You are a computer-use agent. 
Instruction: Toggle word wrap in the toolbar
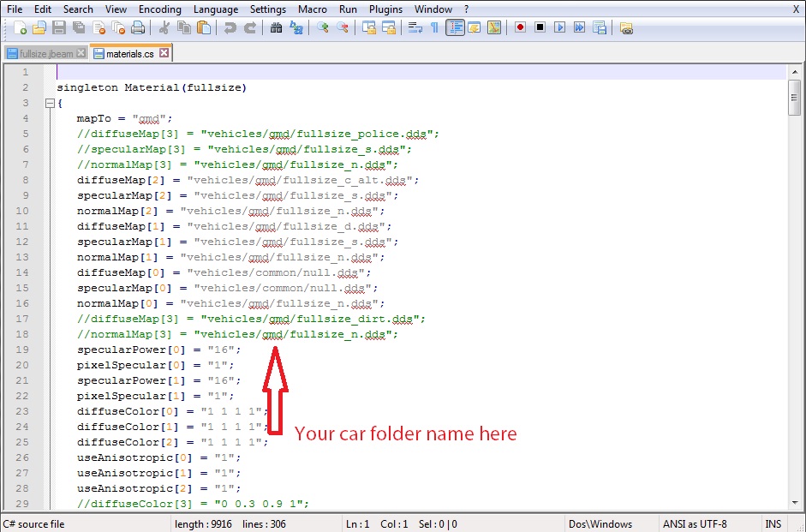click(415, 27)
